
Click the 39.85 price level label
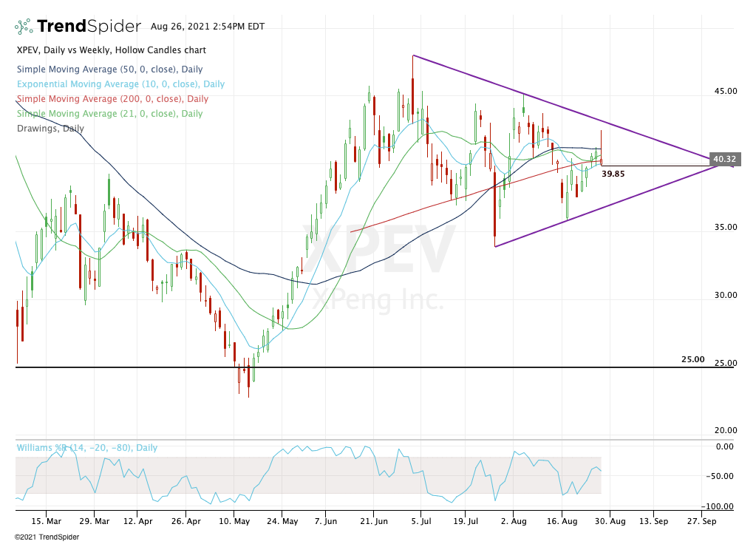613,174
